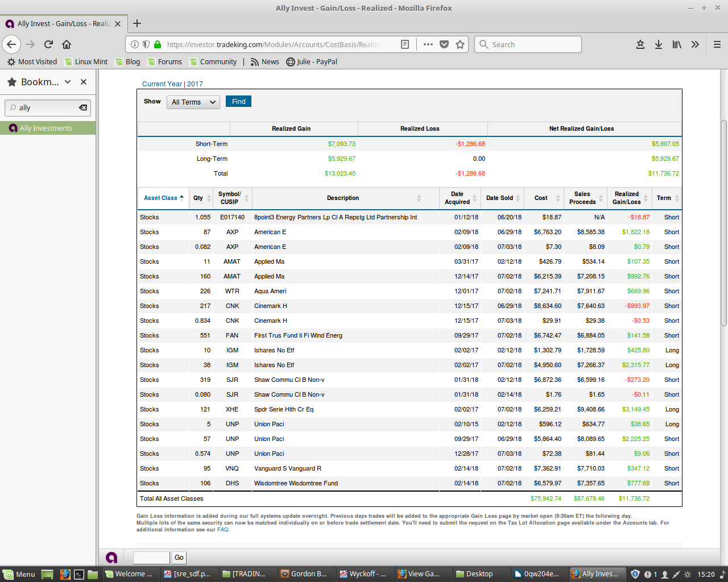728x582 pixels.
Task: Sort table by Asset Class
Action: coord(163,198)
